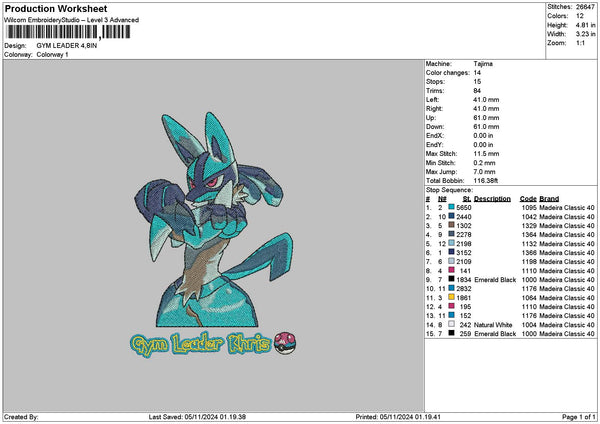The width and height of the screenshot is (600, 424).
Task: Click the 'Created By:' footer label
Action: [x=21, y=417]
